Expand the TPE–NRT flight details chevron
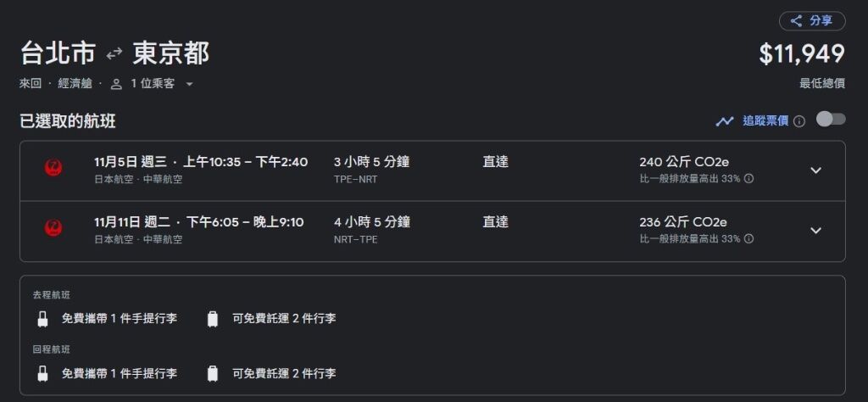Screen dimensions: 868x402 815,170
